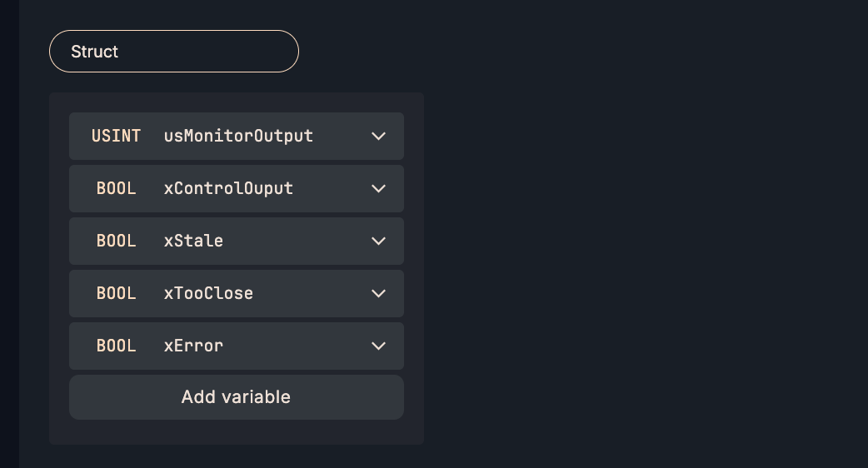Screen dimensions: 868x468
Task: Select the xControlOuput variable name
Action: point(228,188)
